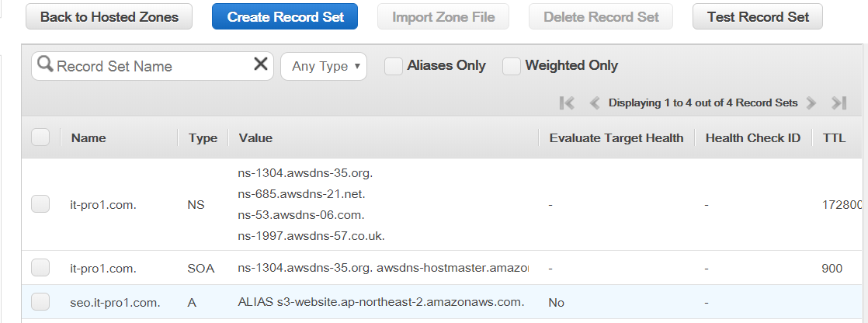Open the Any Type dropdown
The height and width of the screenshot is (323, 868).
coord(324,67)
